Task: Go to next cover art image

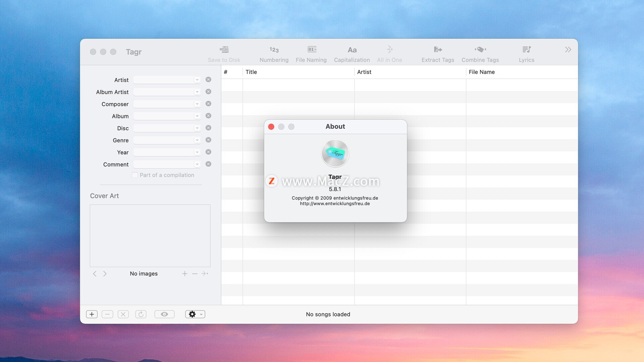Action: pos(105,274)
